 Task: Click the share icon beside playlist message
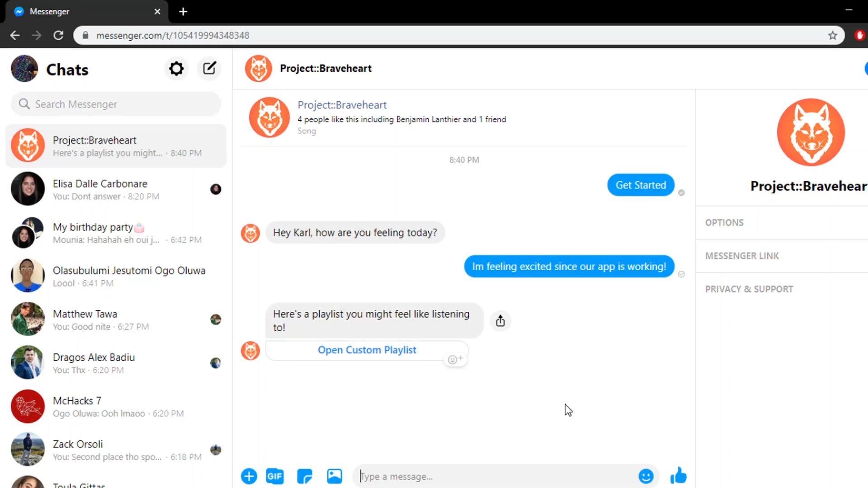click(500, 321)
